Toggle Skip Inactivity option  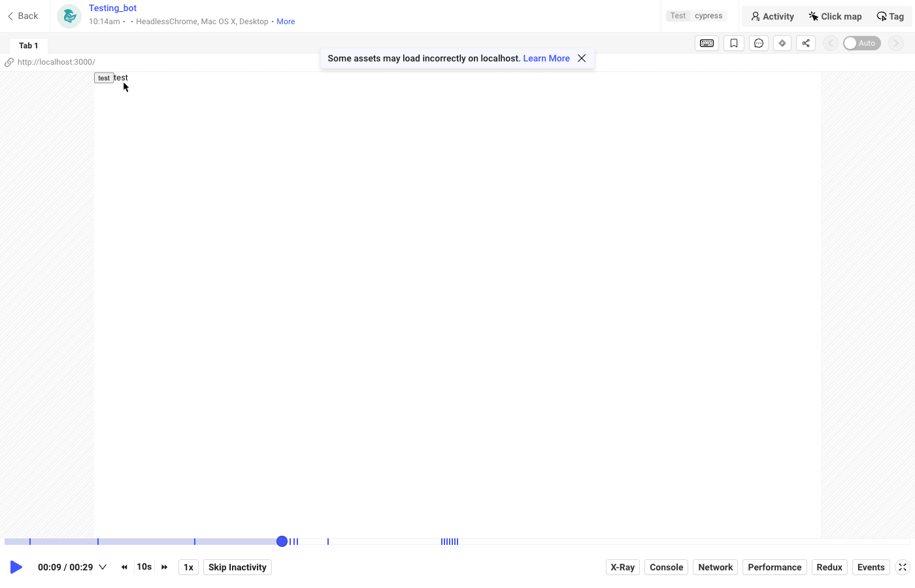point(237,567)
